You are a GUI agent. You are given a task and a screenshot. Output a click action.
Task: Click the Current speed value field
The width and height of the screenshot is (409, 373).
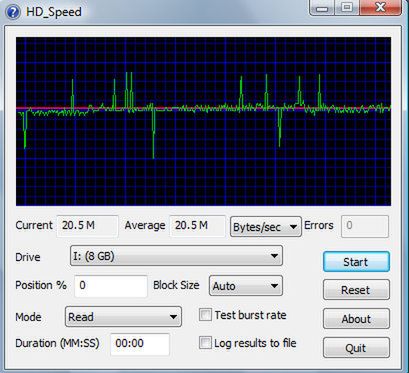coord(87,226)
